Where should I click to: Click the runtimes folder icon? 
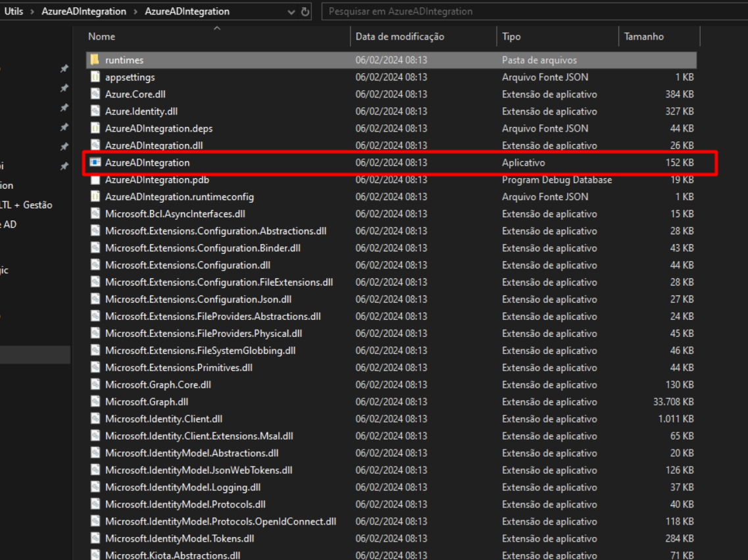click(x=95, y=60)
